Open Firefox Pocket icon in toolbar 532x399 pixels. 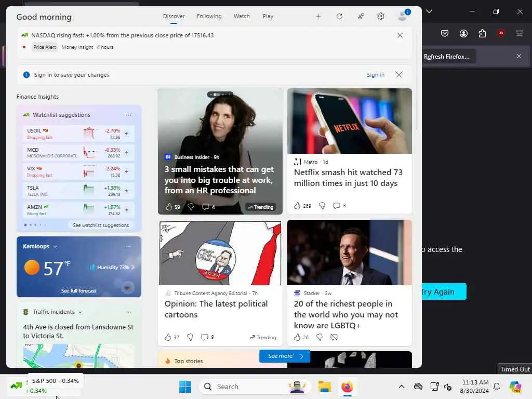pyautogui.click(x=445, y=33)
